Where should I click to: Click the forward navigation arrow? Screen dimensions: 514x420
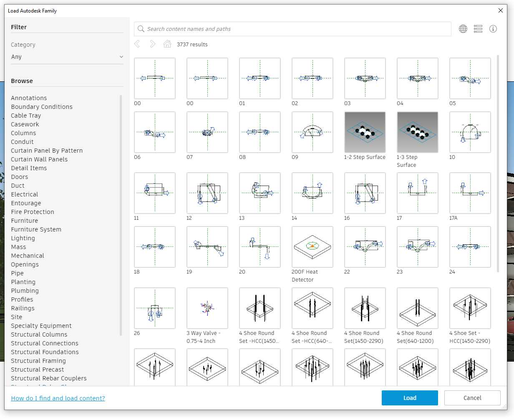pos(153,44)
